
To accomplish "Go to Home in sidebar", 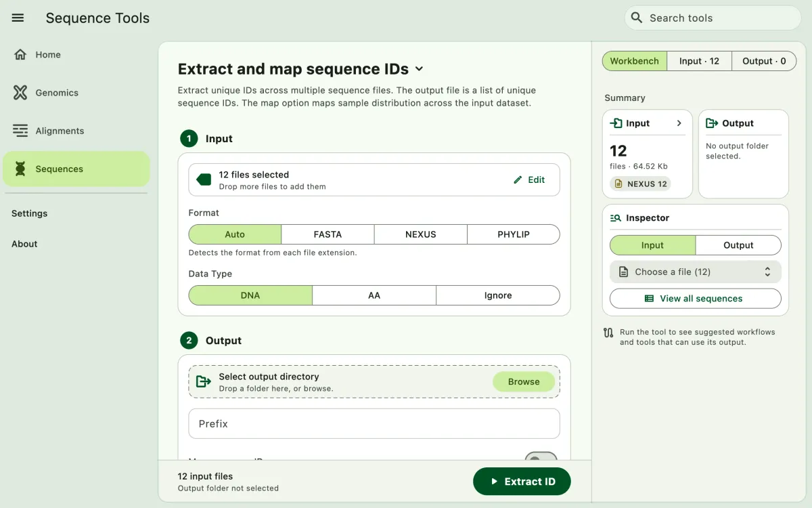I will click(76, 55).
